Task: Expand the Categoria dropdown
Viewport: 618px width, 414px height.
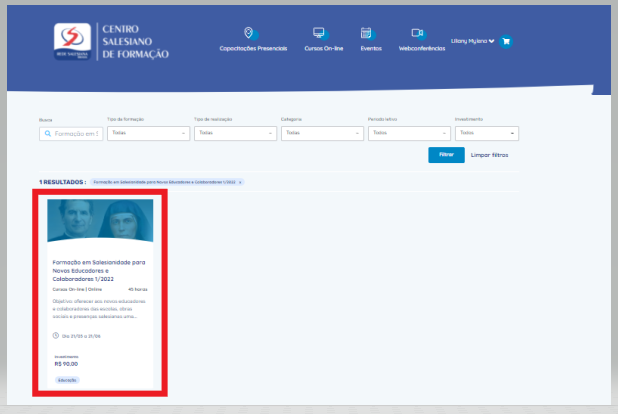Action: coord(320,133)
